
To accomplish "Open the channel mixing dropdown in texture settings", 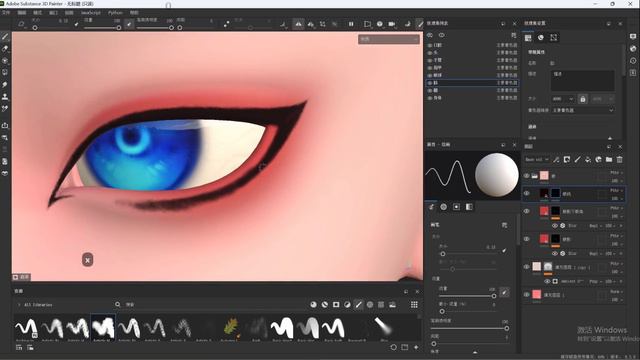I will click(582, 110).
